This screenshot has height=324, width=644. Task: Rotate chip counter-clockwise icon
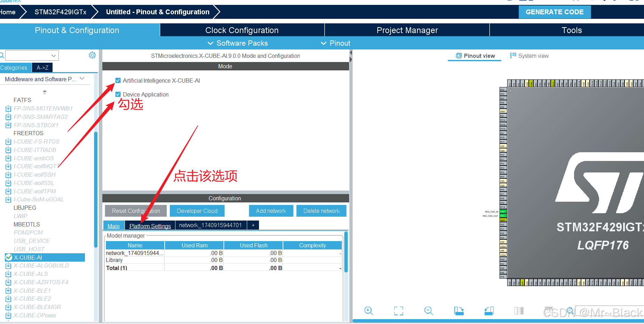pyautogui.click(x=489, y=311)
